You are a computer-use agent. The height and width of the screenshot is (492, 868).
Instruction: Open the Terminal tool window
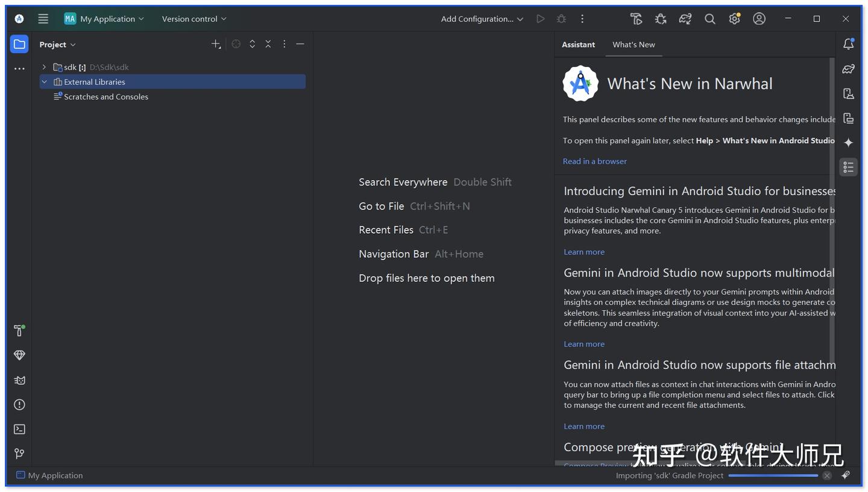(x=19, y=429)
